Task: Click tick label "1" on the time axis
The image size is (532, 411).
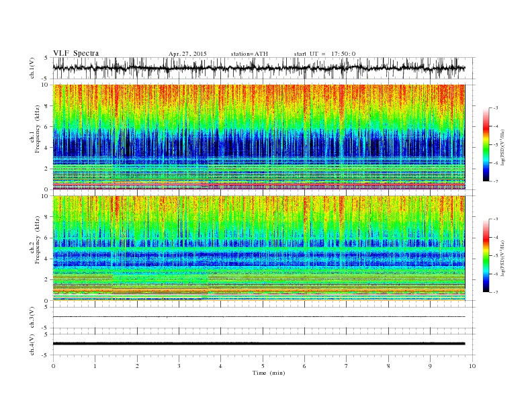Action: click(x=95, y=366)
